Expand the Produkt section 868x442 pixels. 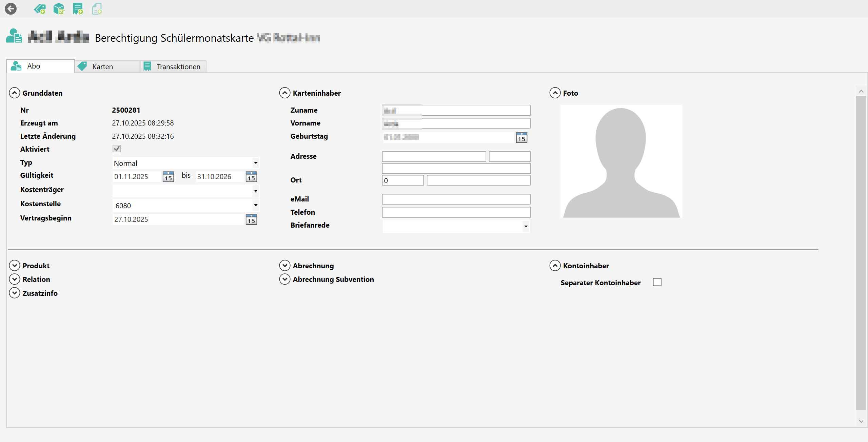click(x=15, y=266)
